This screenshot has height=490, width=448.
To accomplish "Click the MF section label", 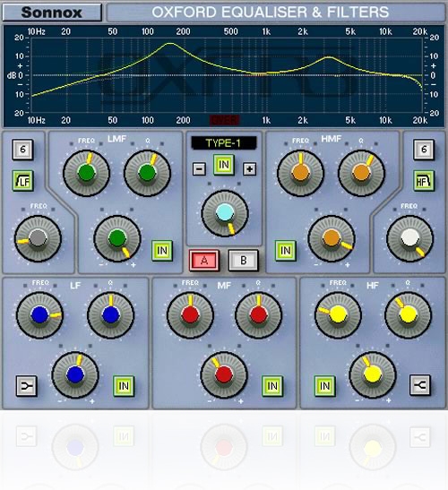I will pyautogui.click(x=224, y=286).
